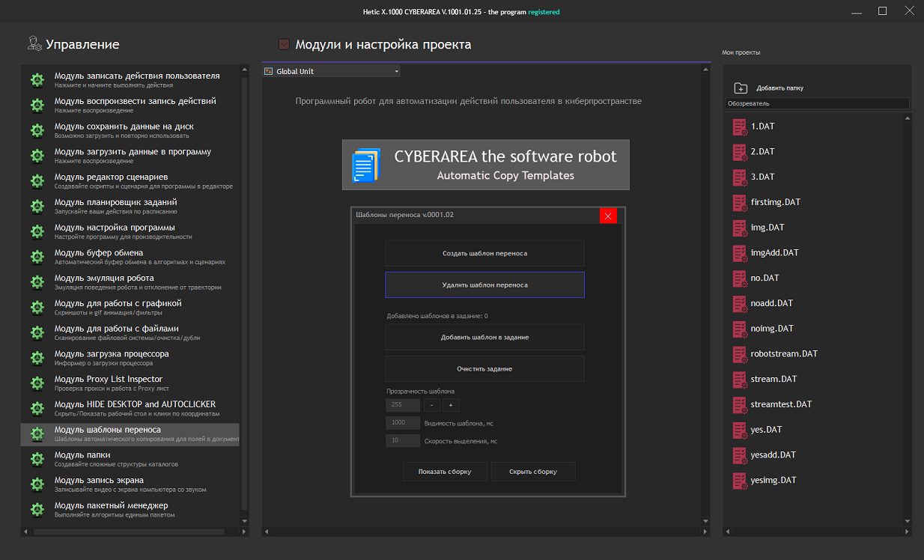
Task: Click Добавить шаблон в задание button
Action: pyautogui.click(x=484, y=338)
